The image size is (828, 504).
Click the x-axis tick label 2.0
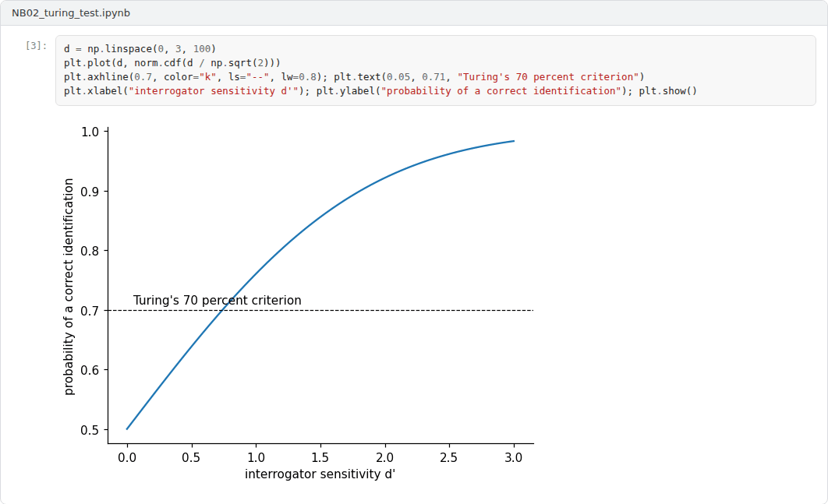pos(385,457)
